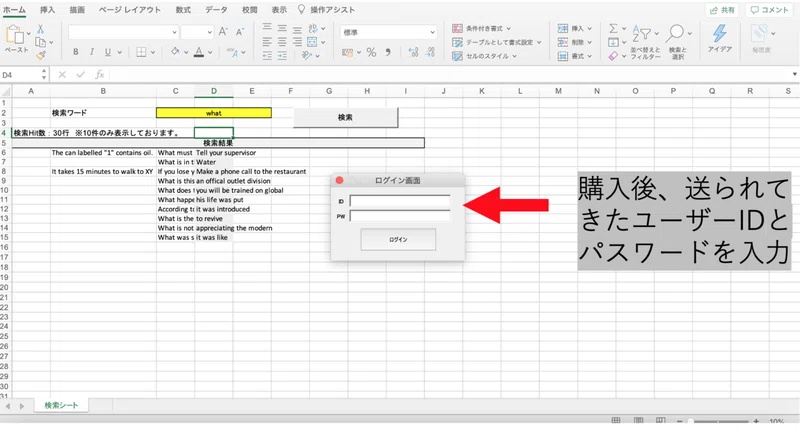This screenshot has width=800, height=432.
Task: Click the PW input field
Action: coord(399,216)
